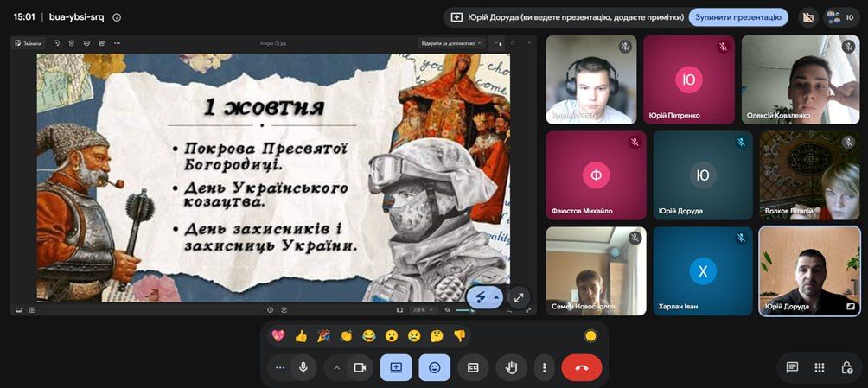Open the participants list showing 10

840,17
